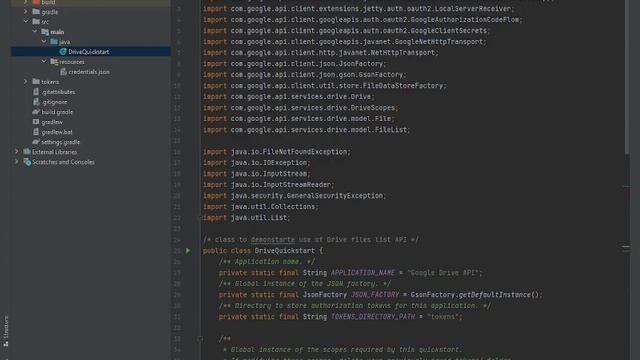This screenshot has width=640, height=360.
Task: Select the gradlew.bat file
Action: tap(57, 132)
